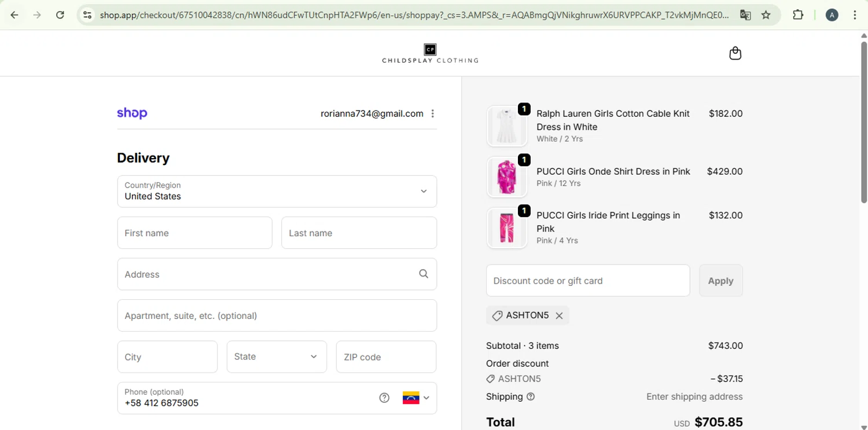868x430 pixels.
Task: Click the City field
Action: click(167, 357)
